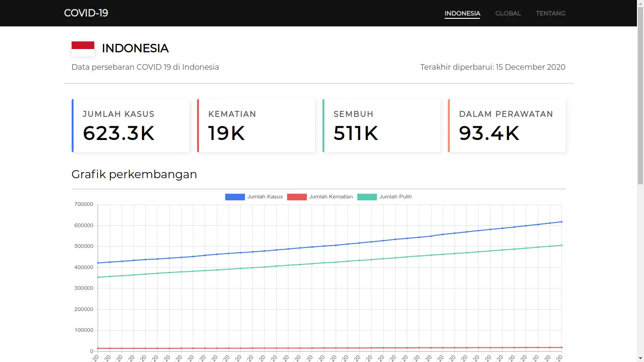Click the first point on the green line
This screenshot has height=362, width=644.
point(98,277)
